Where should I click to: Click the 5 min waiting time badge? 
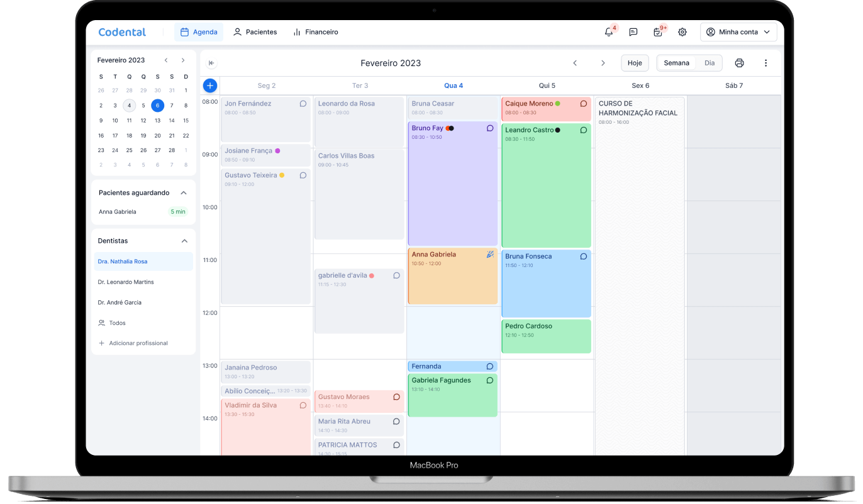point(178,212)
